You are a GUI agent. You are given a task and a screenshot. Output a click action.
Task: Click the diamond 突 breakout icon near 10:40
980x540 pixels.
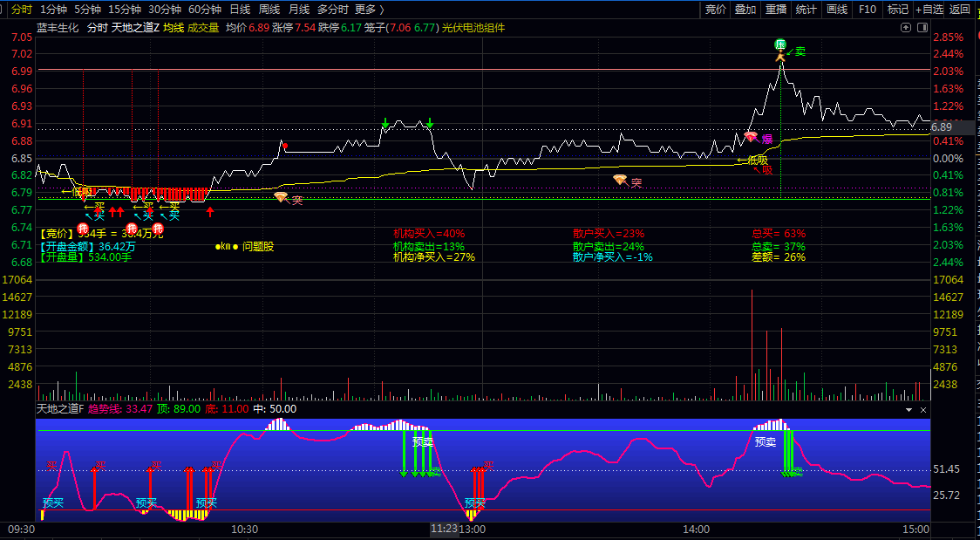pyautogui.click(x=282, y=197)
